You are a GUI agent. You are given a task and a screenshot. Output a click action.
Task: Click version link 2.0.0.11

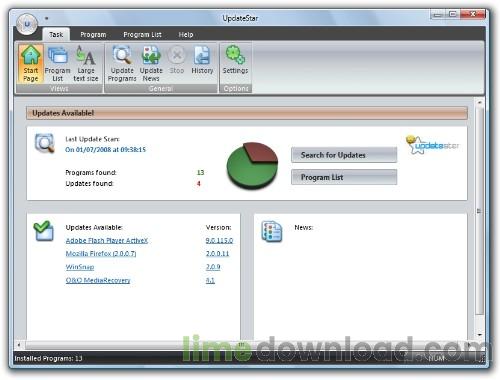point(217,254)
